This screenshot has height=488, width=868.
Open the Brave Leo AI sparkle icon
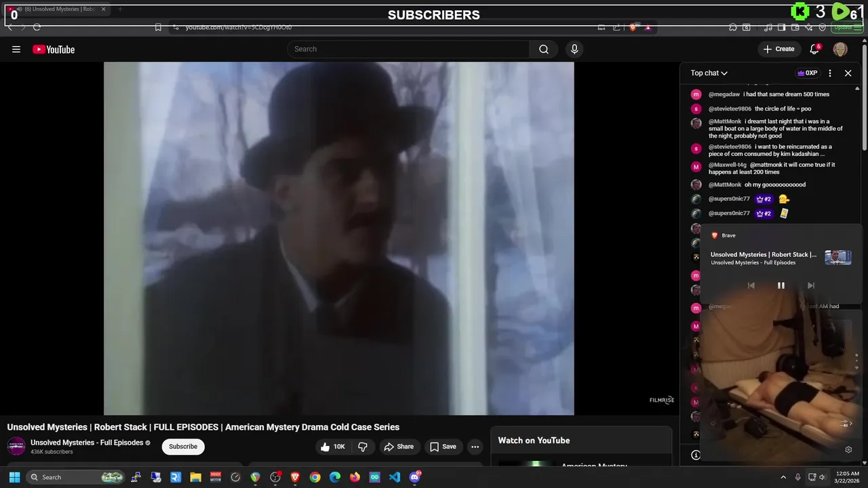point(809,27)
